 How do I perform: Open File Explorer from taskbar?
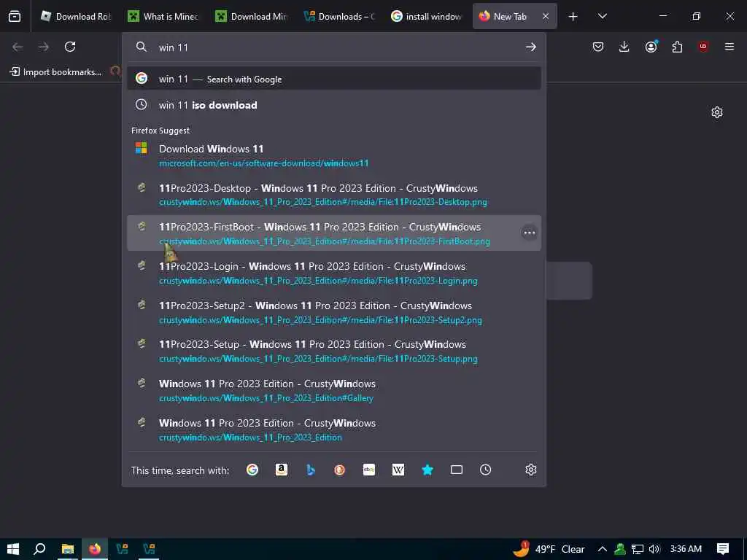(68, 549)
